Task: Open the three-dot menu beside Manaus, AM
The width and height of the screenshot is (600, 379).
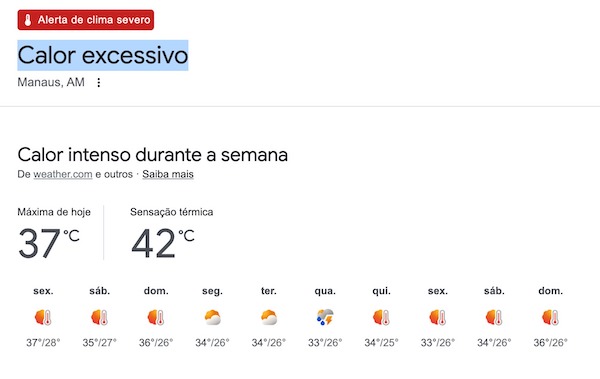Action: click(99, 83)
